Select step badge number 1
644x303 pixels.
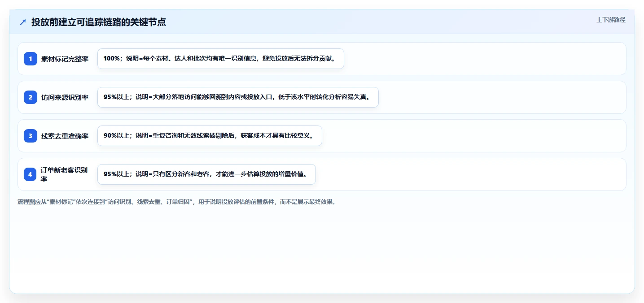click(x=31, y=59)
